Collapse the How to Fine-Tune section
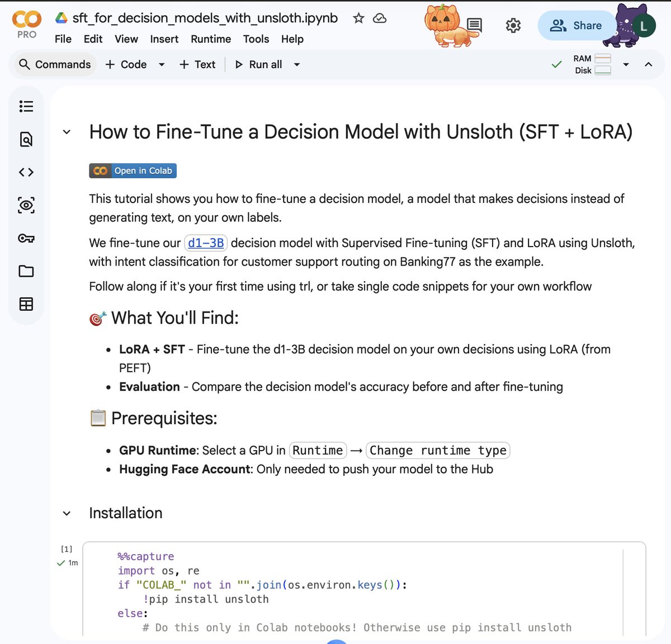Viewport: 671px width, 644px height. [x=67, y=132]
